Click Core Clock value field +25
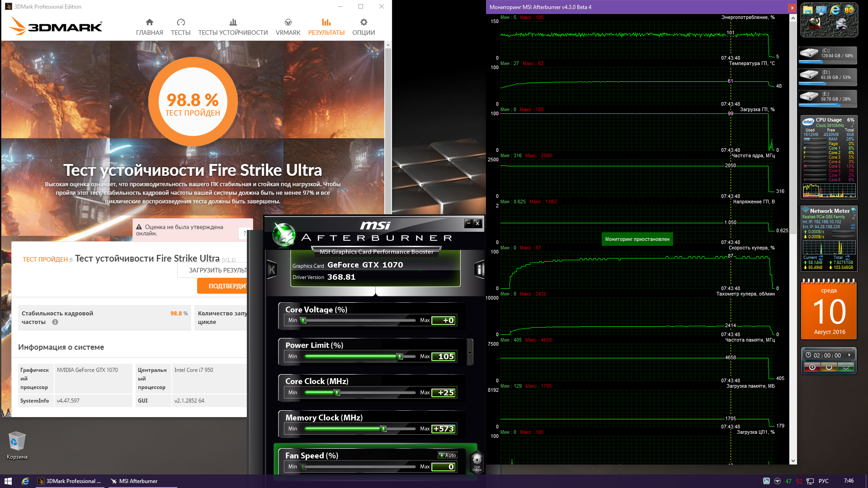Screen dimensions: 868x488 444,393
